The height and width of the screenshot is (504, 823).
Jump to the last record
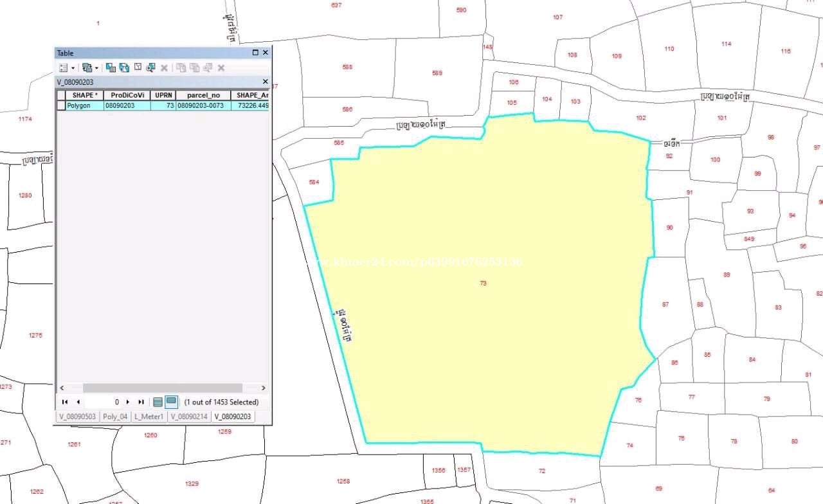pos(141,402)
